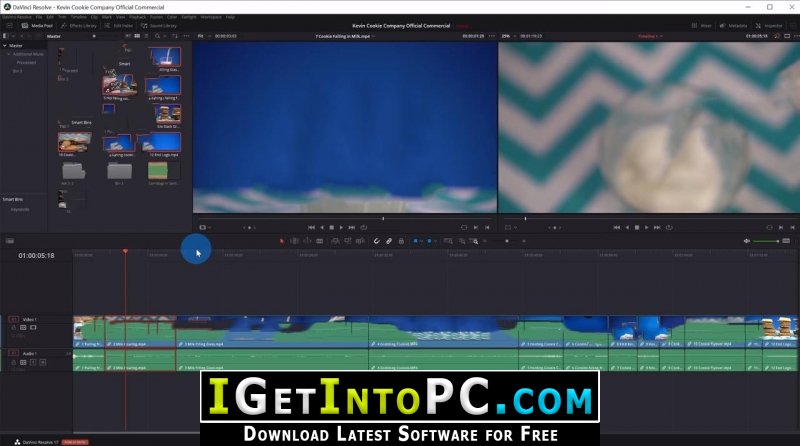Click the Overwrite Clip edit icon

tap(348, 241)
